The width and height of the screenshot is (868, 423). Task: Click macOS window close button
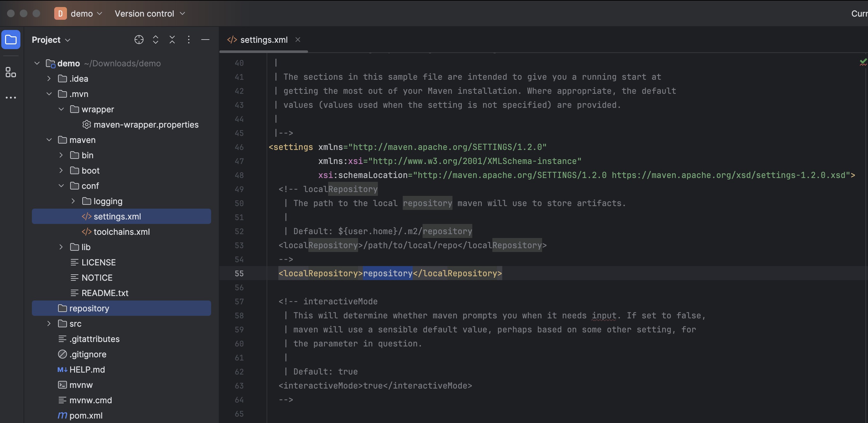11,13
